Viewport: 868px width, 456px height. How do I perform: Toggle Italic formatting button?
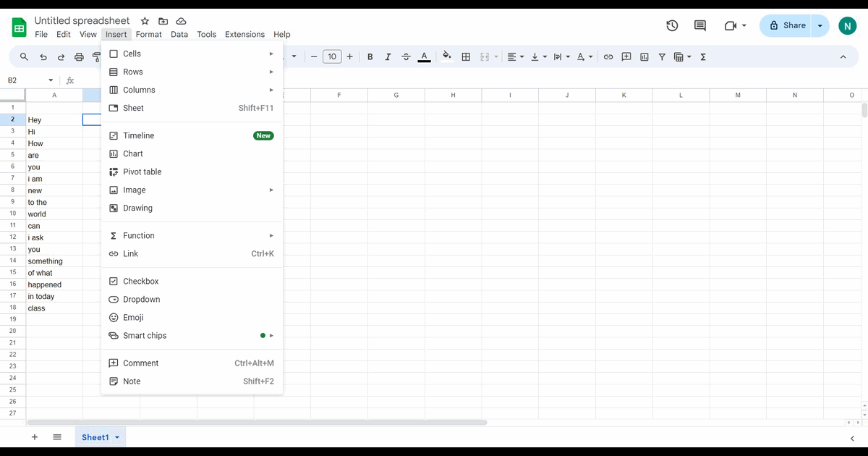[x=388, y=56]
